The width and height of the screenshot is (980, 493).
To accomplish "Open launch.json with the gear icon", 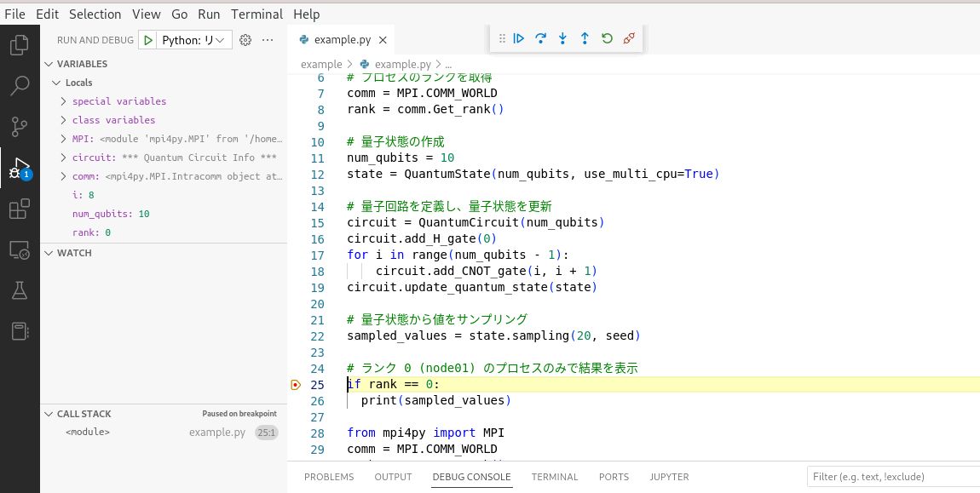I will pos(245,40).
